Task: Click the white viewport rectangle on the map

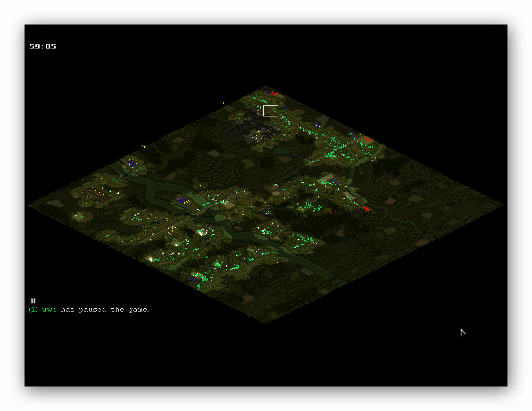Action: coord(270,111)
